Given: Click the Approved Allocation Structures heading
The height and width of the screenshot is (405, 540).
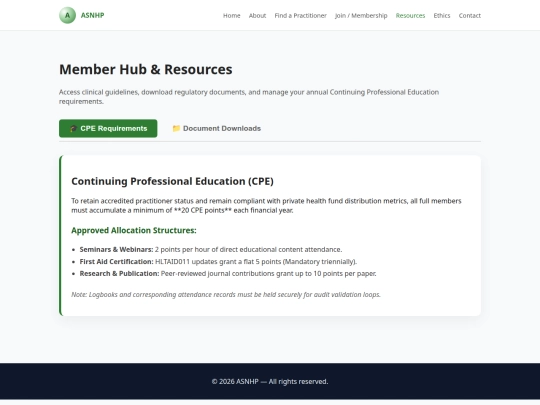Looking at the screenshot, I should pyautogui.click(x=134, y=230).
